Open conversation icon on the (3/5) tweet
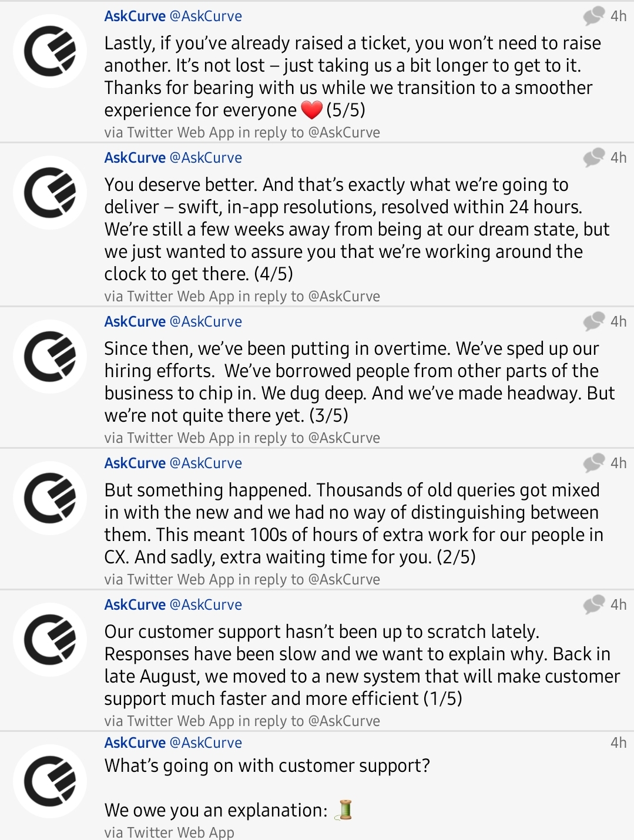Image resolution: width=634 pixels, height=840 pixels. click(593, 321)
